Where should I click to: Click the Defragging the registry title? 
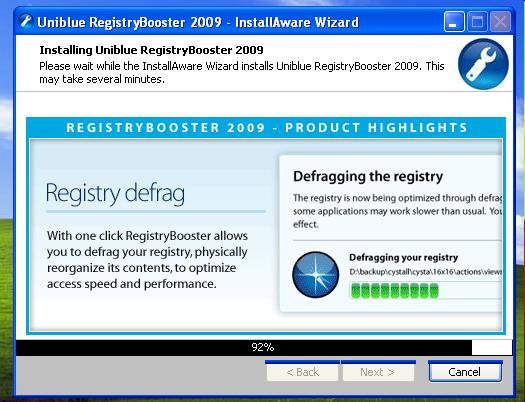point(368,176)
